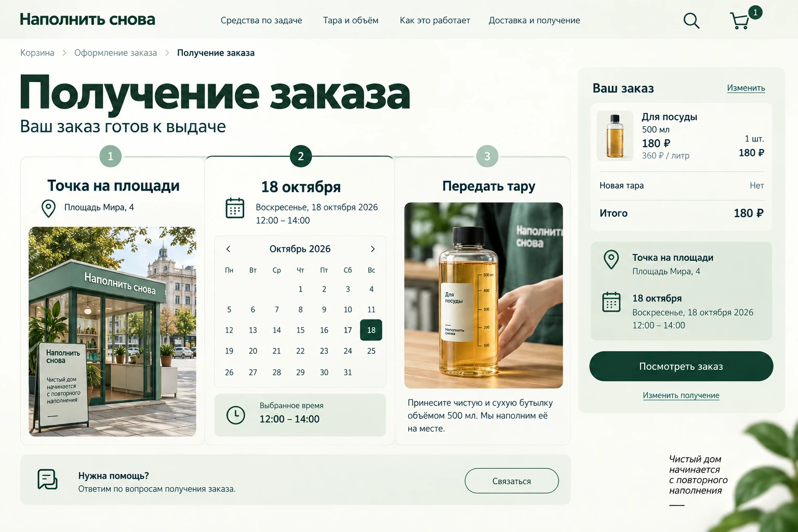Screen dimensions: 798x532
Task: Open the Средства по задаче menu
Action: tap(261, 20)
